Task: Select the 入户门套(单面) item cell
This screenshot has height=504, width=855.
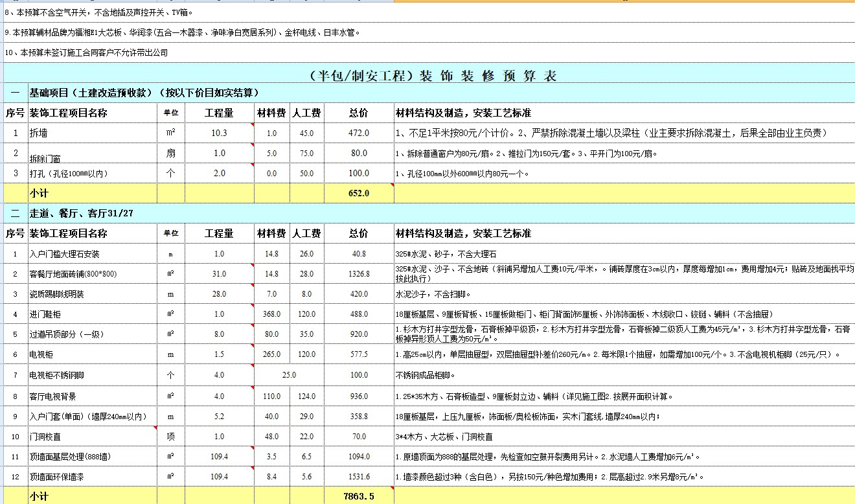Action: click(x=93, y=416)
